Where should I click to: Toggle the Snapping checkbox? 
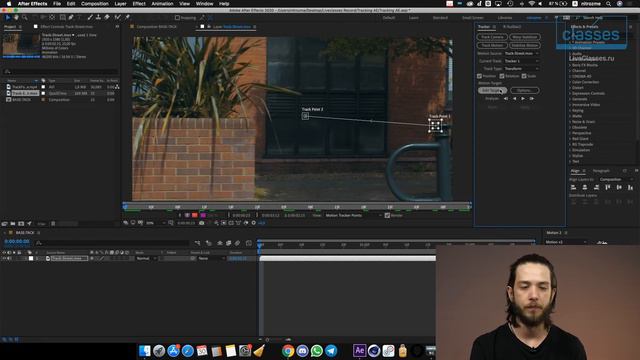(177, 18)
